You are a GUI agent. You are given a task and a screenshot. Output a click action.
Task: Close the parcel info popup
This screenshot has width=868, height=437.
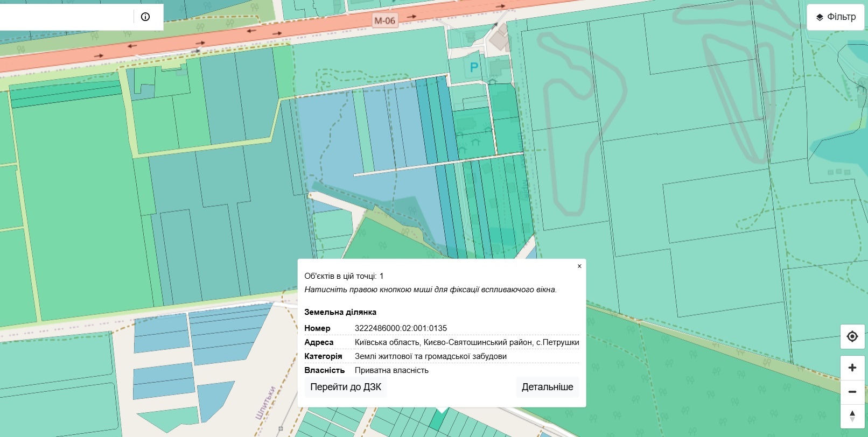(579, 266)
